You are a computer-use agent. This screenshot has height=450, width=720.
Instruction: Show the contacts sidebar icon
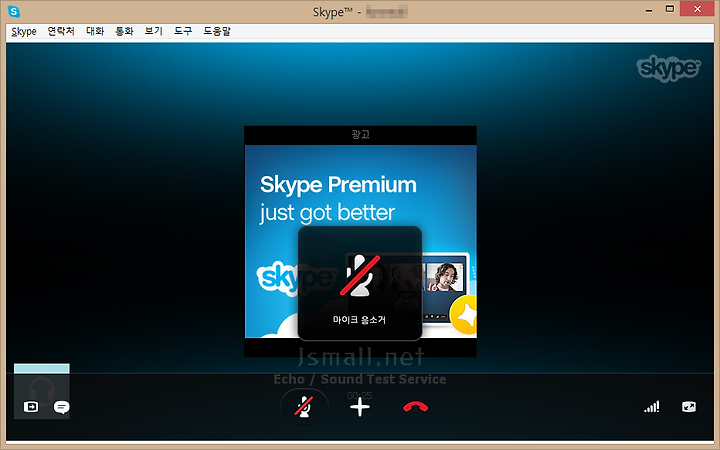coord(31,407)
